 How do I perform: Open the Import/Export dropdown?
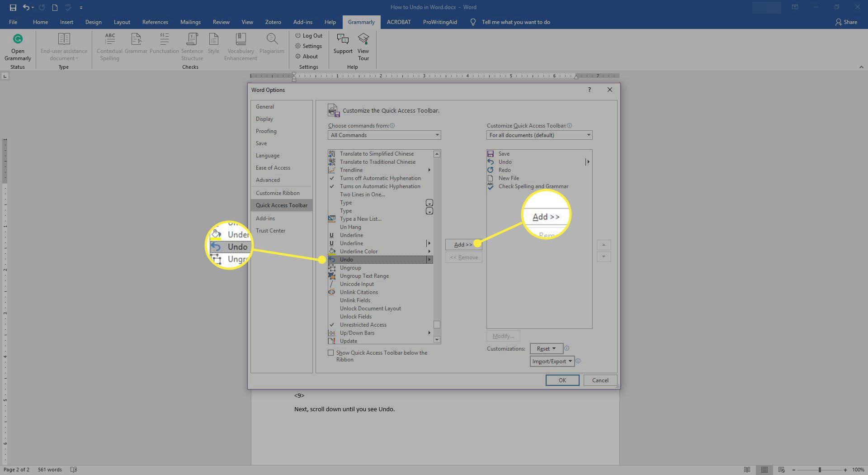552,361
